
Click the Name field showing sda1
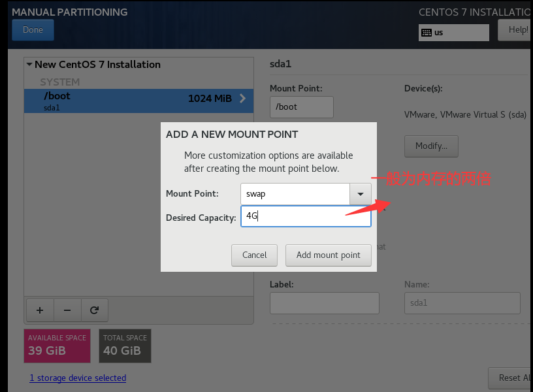click(x=462, y=303)
